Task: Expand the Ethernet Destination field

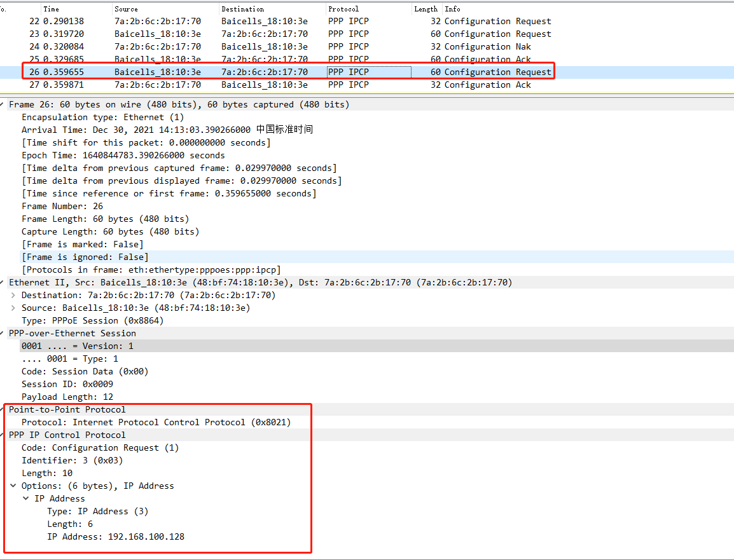Action: pyautogui.click(x=13, y=295)
